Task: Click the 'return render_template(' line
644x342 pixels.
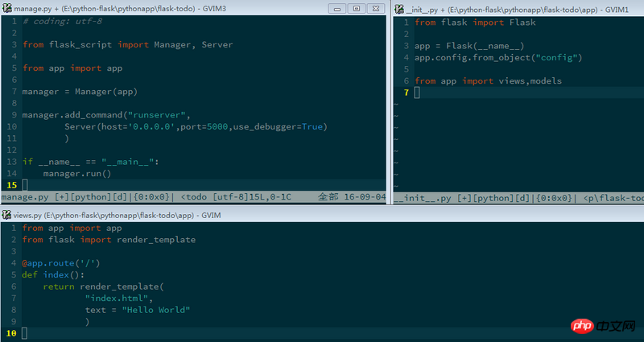Action: 104,286
